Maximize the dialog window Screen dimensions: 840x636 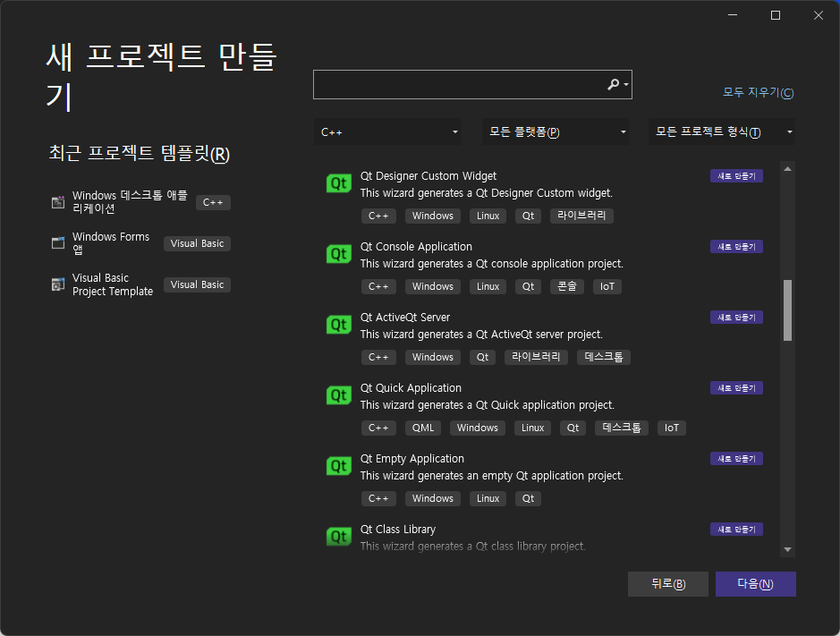click(776, 15)
